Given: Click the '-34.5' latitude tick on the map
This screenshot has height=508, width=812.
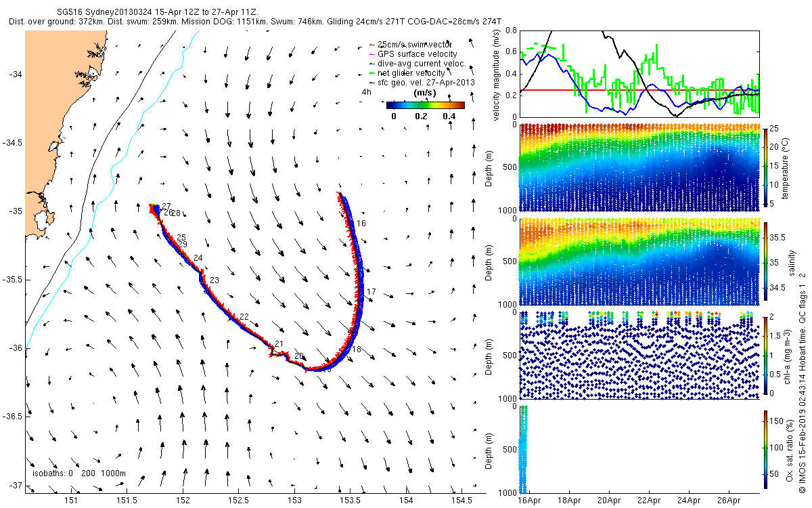Looking at the screenshot, I should [13, 142].
